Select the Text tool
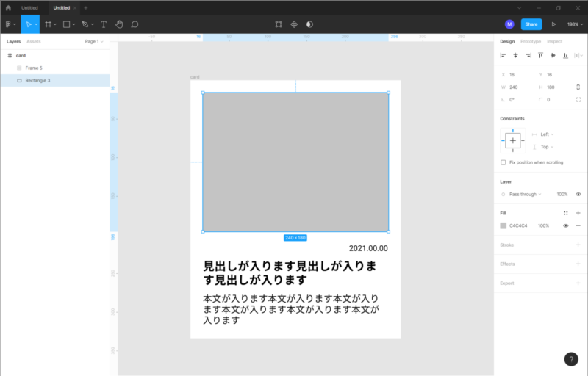 pyautogui.click(x=103, y=24)
